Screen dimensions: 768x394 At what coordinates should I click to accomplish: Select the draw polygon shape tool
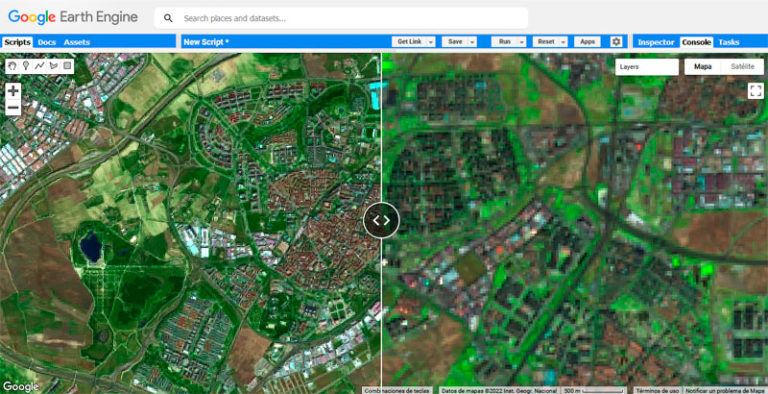(53, 66)
